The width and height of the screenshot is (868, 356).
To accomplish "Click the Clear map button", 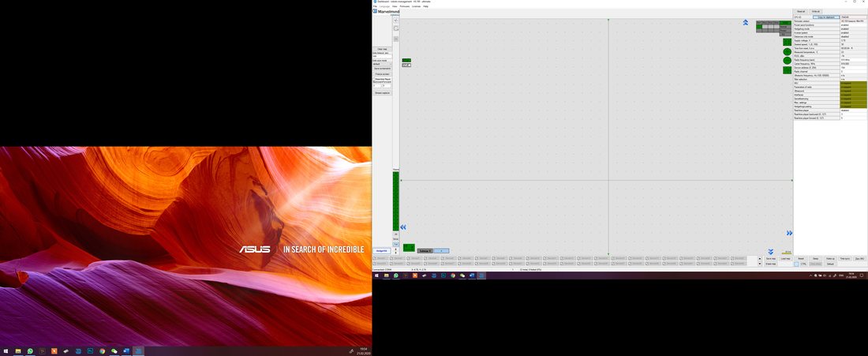I will [x=382, y=49].
